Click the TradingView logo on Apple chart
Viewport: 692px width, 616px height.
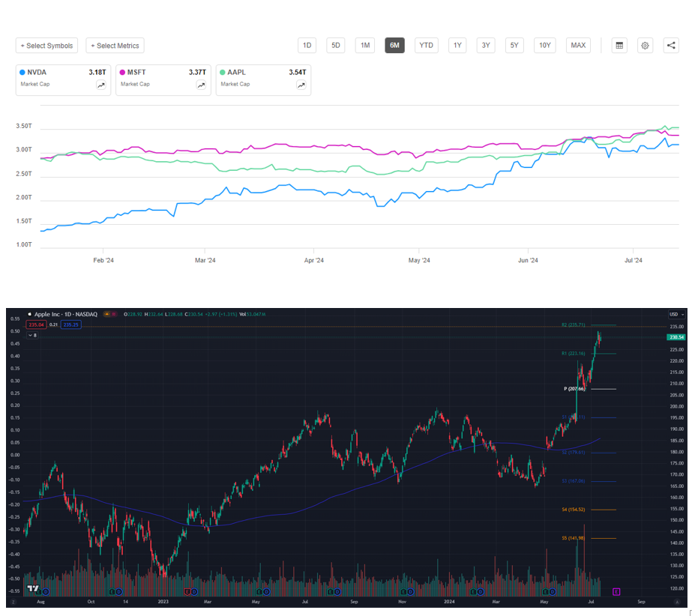33,588
